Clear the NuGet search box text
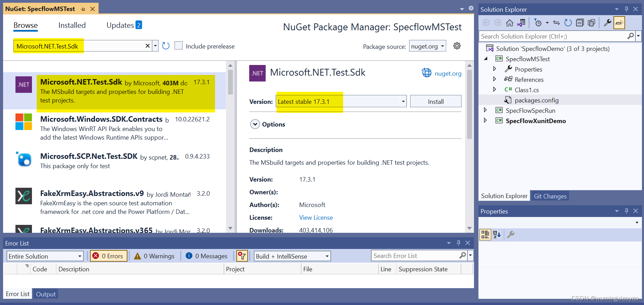This screenshot has width=644, height=305. (148, 46)
